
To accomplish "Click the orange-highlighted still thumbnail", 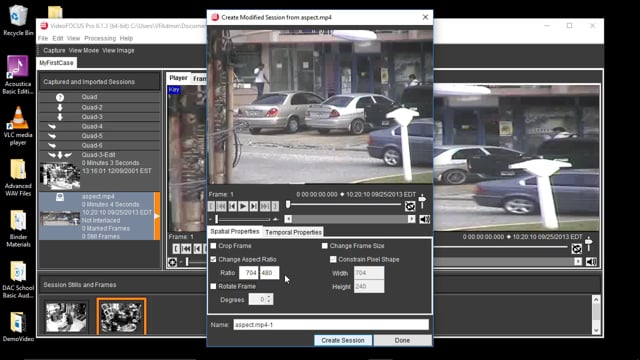I will pyautogui.click(x=121, y=317).
